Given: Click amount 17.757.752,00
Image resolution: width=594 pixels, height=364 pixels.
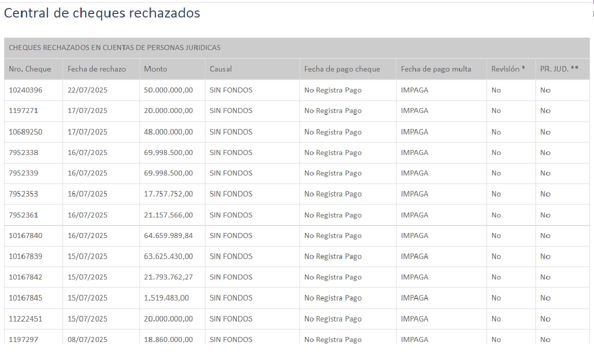Looking at the screenshot, I should (x=168, y=194).
